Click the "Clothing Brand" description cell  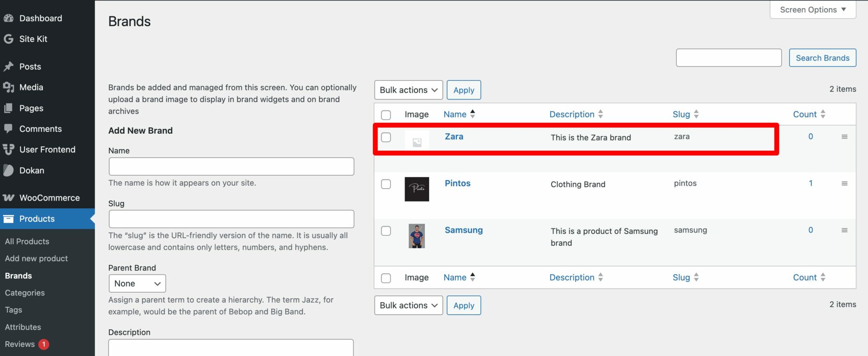[x=578, y=184]
